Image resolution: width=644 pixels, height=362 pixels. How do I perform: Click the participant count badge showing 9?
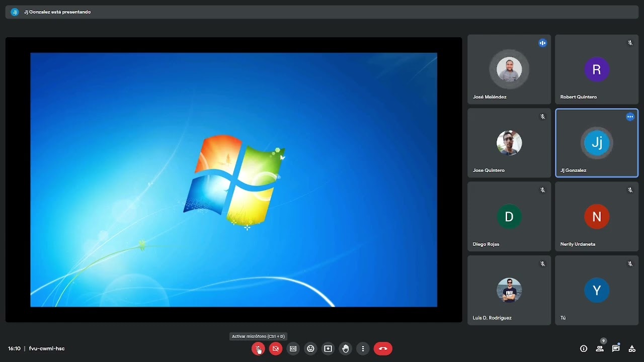(x=603, y=341)
